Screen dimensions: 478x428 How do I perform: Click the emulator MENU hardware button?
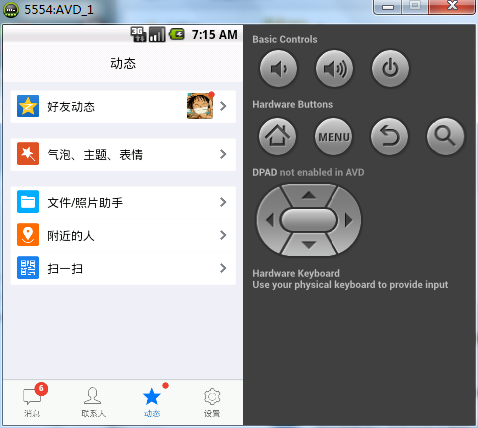tap(333, 136)
